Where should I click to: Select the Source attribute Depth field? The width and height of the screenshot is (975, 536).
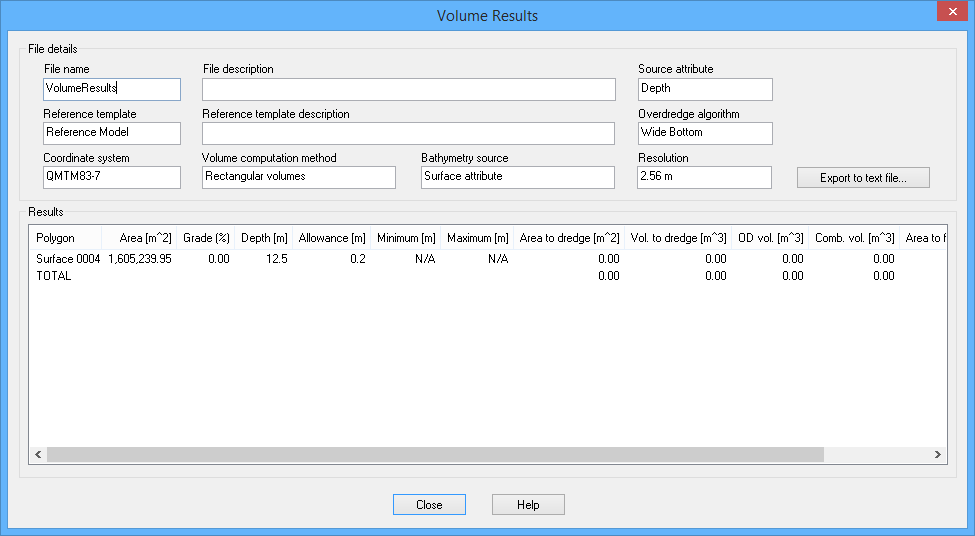click(x=704, y=89)
